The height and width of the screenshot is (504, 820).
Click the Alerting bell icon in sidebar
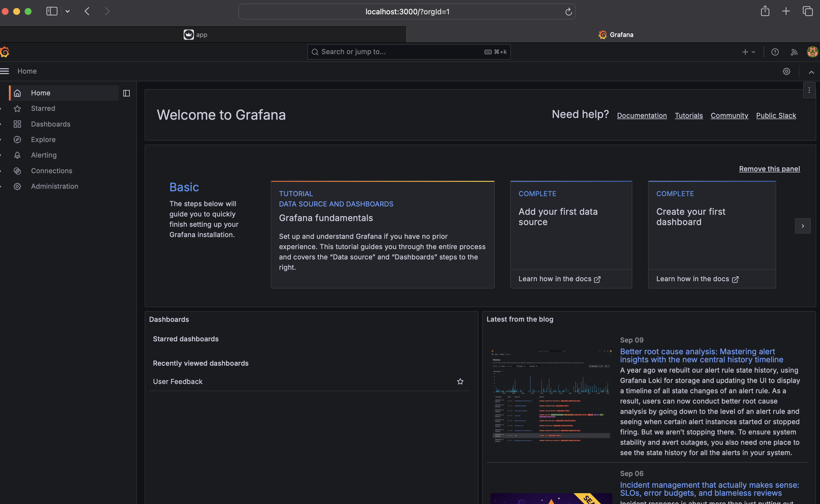pos(17,155)
